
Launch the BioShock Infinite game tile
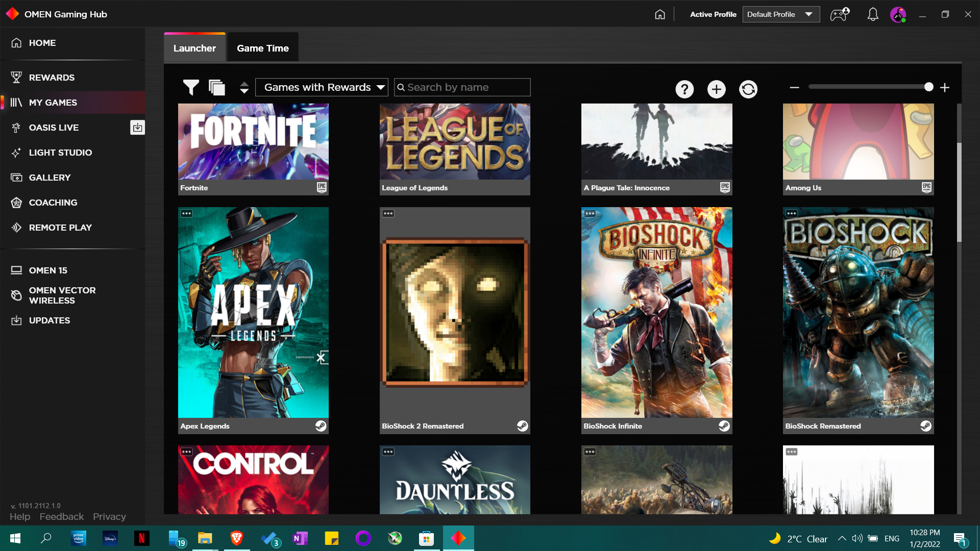click(x=656, y=313)
